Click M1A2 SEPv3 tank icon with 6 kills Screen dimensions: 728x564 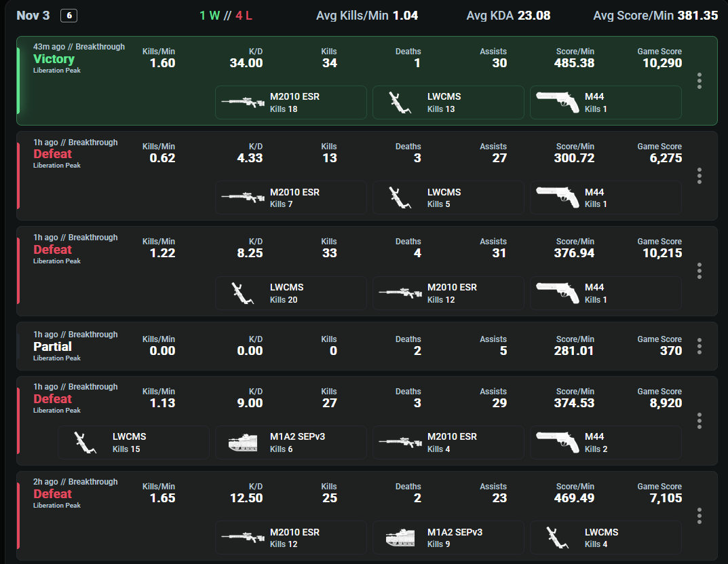[243, 443]
